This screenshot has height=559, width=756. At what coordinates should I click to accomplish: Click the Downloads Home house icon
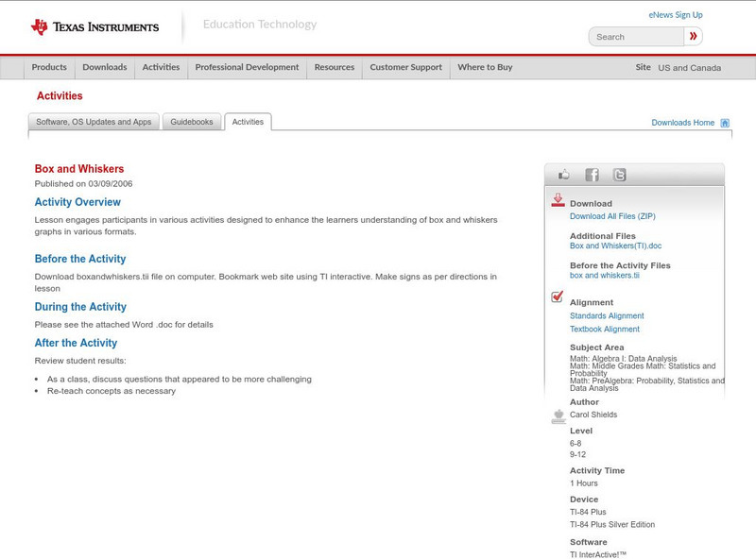[725, 123]
